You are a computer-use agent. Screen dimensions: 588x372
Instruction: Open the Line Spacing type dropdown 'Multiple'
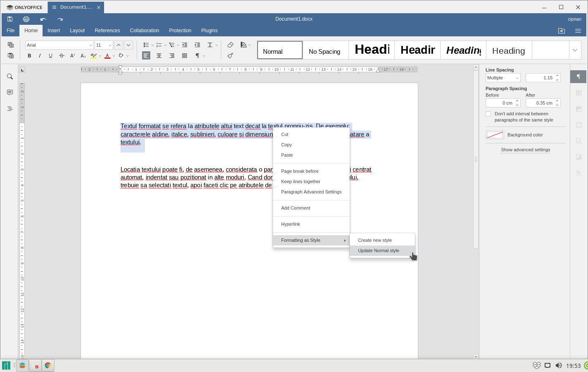tap(503, 78)
